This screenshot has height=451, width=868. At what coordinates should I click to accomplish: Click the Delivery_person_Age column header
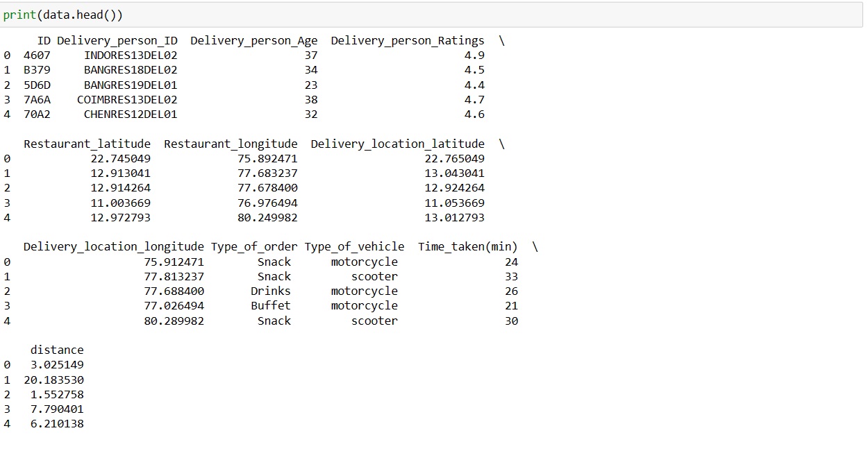[254, 41]
